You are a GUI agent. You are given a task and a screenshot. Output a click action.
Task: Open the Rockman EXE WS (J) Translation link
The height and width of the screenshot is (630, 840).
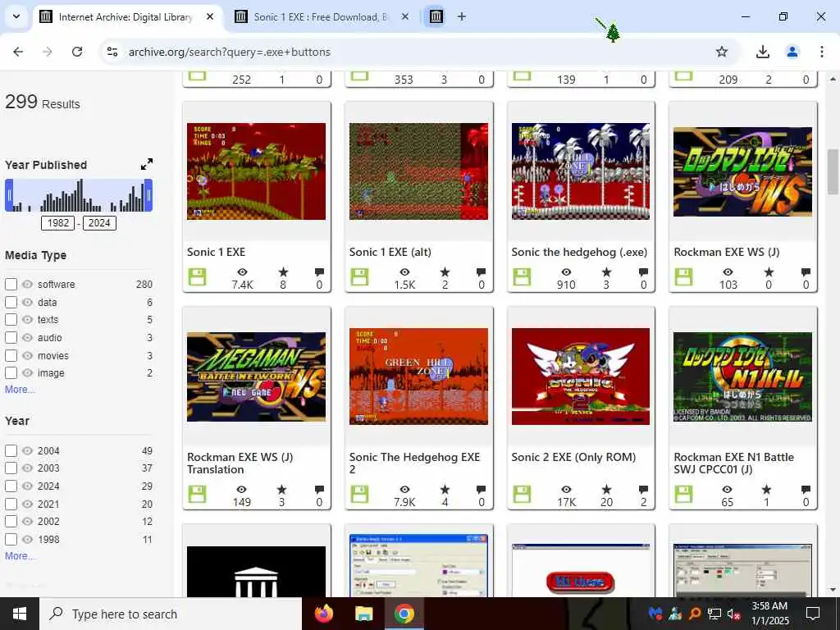click(x=240, y=463)
